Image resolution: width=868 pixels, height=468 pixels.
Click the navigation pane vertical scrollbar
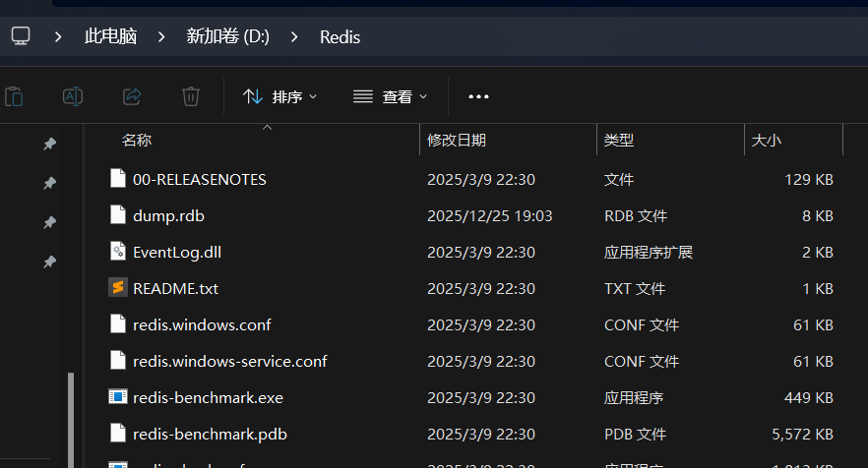tap(70, 420)
